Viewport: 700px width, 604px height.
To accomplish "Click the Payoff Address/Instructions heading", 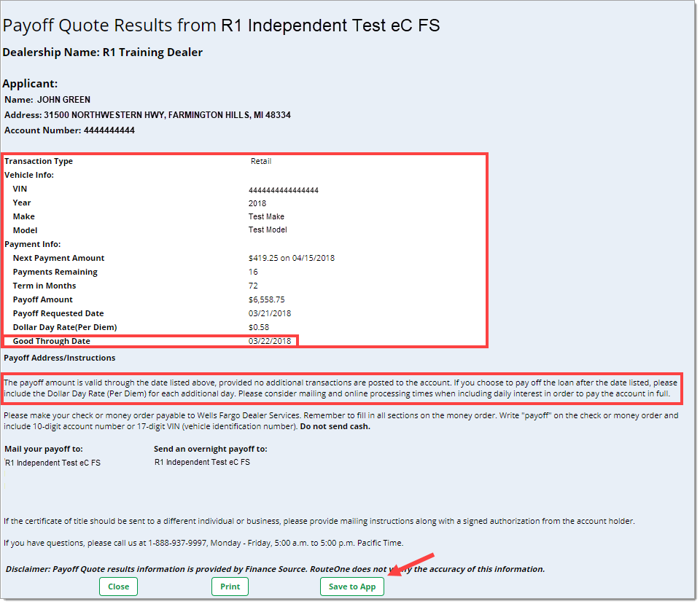I will pyautogui.click(x=60, y=358).
